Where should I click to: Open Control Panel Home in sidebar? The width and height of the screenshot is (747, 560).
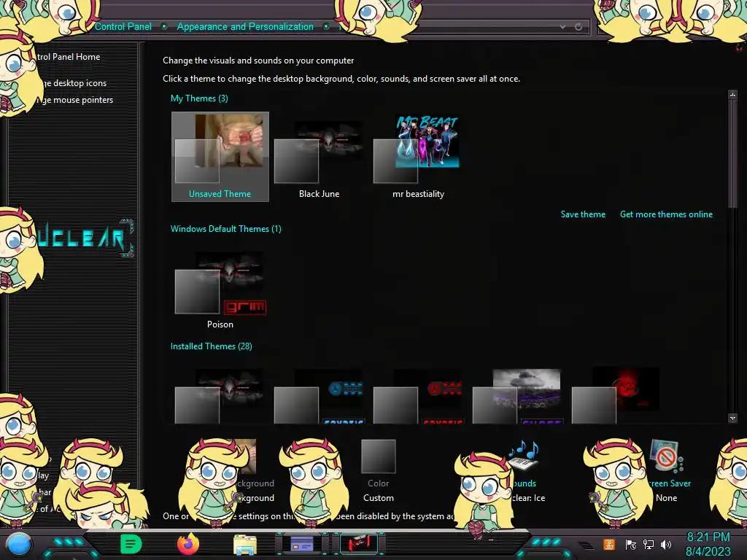click(68, 57)
